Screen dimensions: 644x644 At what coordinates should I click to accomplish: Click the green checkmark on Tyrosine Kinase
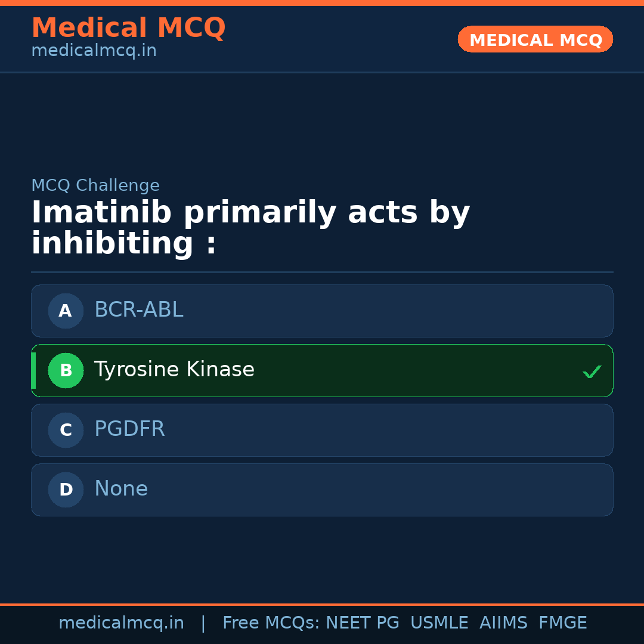(592, 372)
